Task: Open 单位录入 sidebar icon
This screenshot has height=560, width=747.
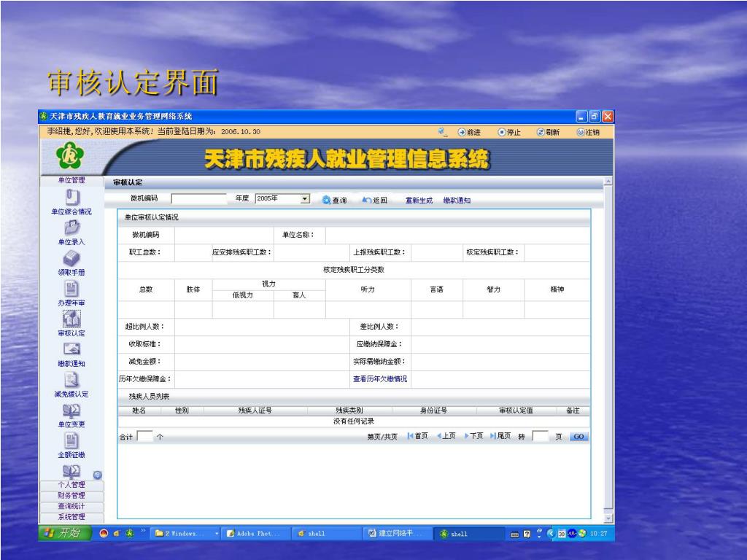Action: 71,227
